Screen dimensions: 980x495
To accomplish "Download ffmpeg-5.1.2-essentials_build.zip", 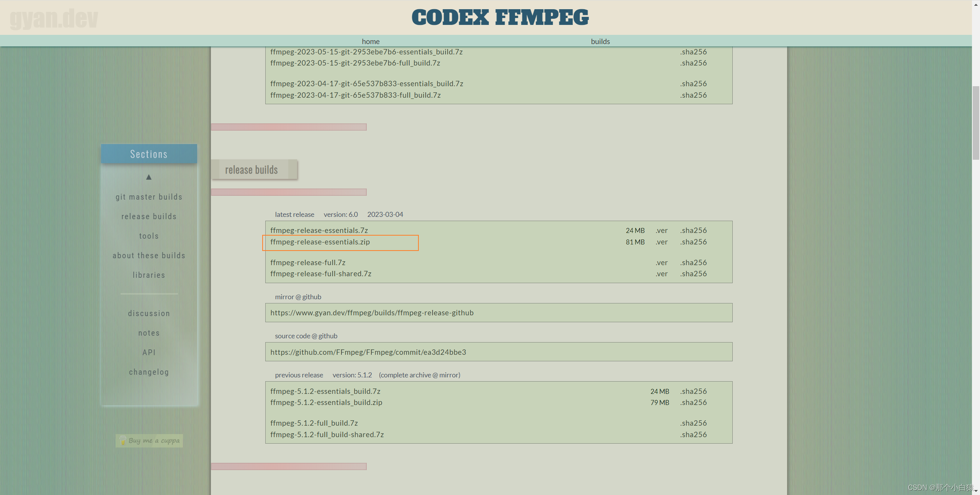I will pyautogui.click(x=326, y=403).
